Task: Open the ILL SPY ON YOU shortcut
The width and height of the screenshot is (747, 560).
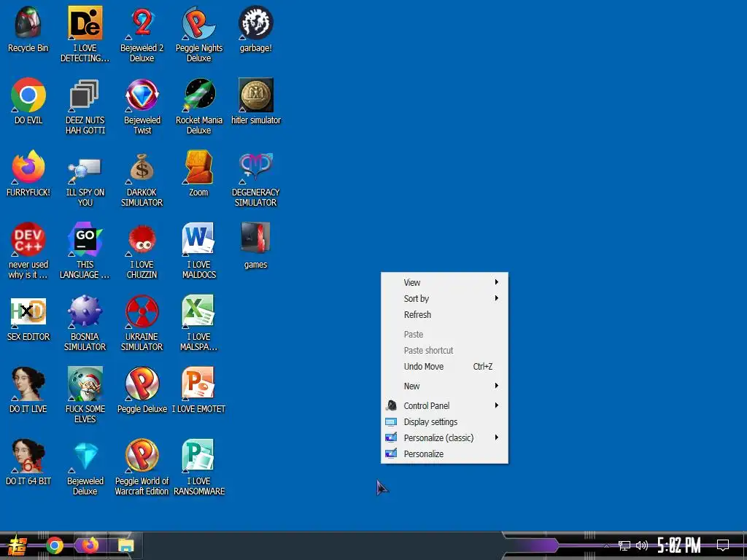Action: (x=85, y=179)
